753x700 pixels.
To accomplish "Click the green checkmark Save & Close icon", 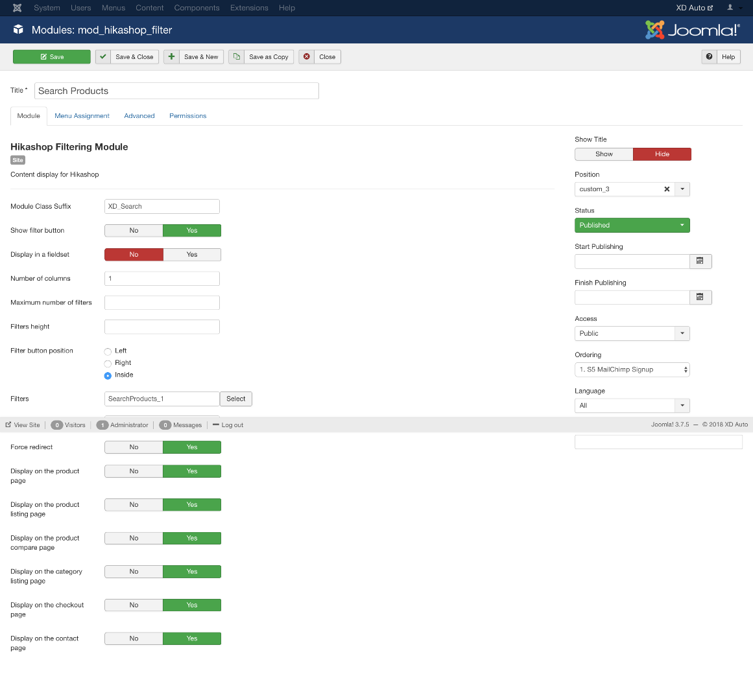I will click(x=103, y=57).
